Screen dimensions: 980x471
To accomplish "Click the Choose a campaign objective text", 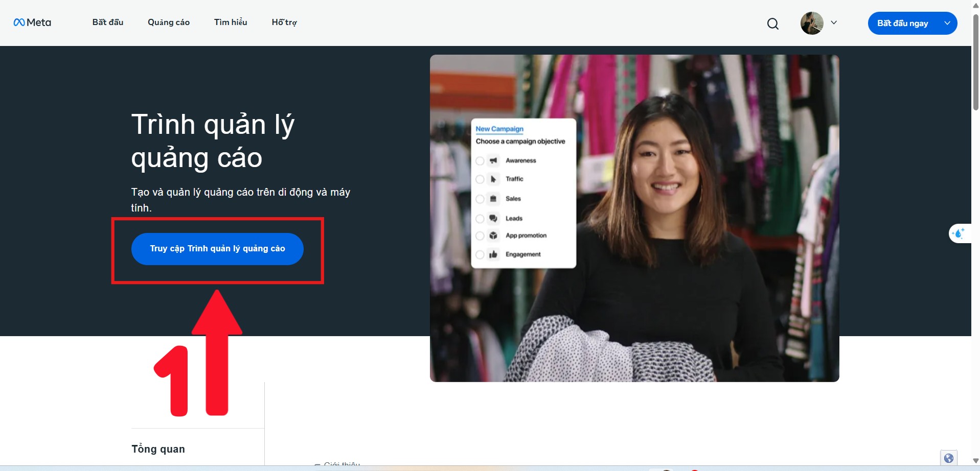I will coord(520,142).
